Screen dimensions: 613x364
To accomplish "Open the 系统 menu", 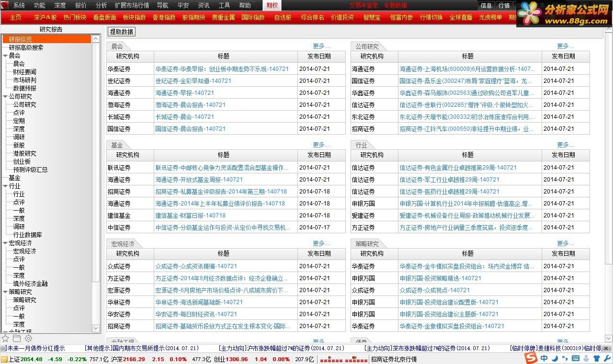I will (19, 5).
